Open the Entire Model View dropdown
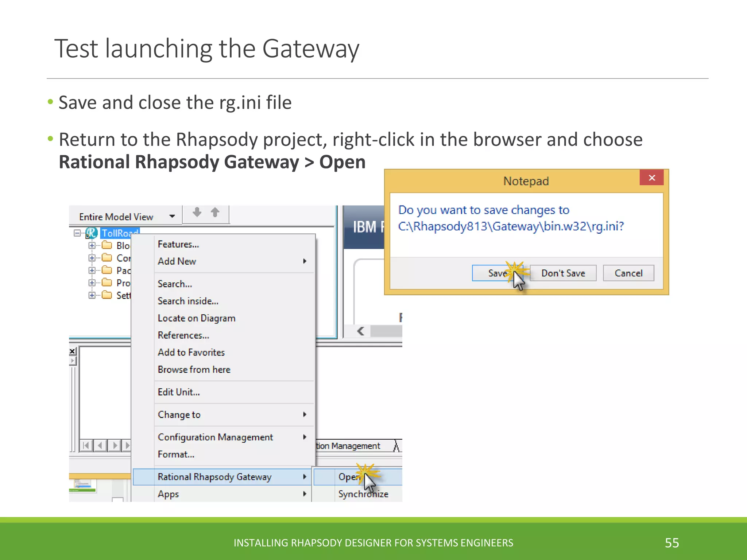 [172, 216]
